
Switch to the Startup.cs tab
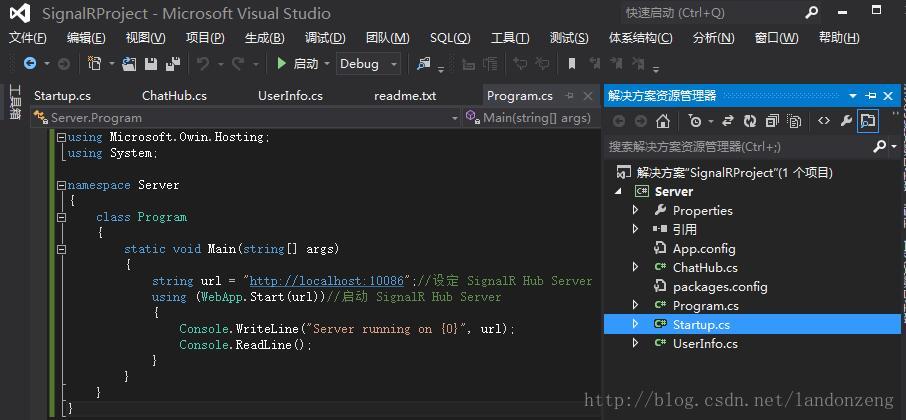(x=62, y=96)
